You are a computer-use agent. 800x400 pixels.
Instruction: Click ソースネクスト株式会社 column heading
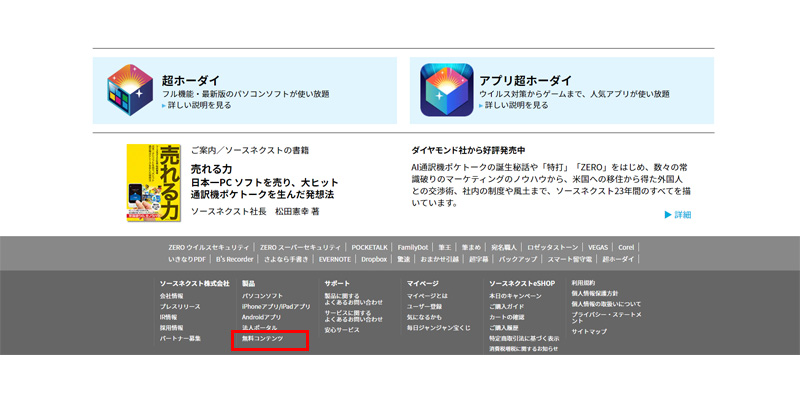pyautogui.click(x=194, y=283)
